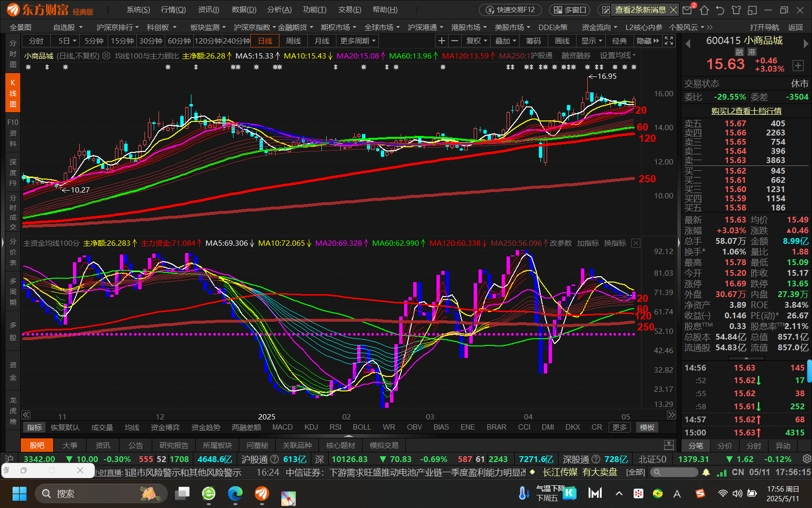This screenshot has width=812, height=508.
Task: Click the gear icon beside 小商品城 chart title
Action: (106, 56)
